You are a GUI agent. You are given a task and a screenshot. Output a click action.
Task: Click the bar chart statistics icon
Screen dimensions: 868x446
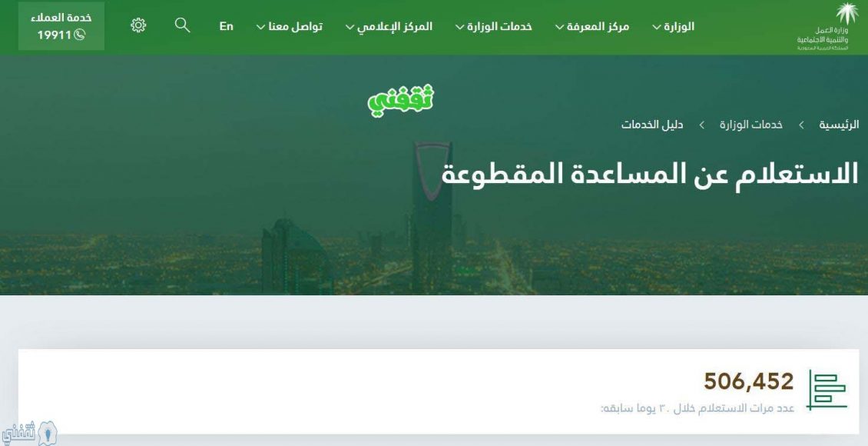point(827,390)
